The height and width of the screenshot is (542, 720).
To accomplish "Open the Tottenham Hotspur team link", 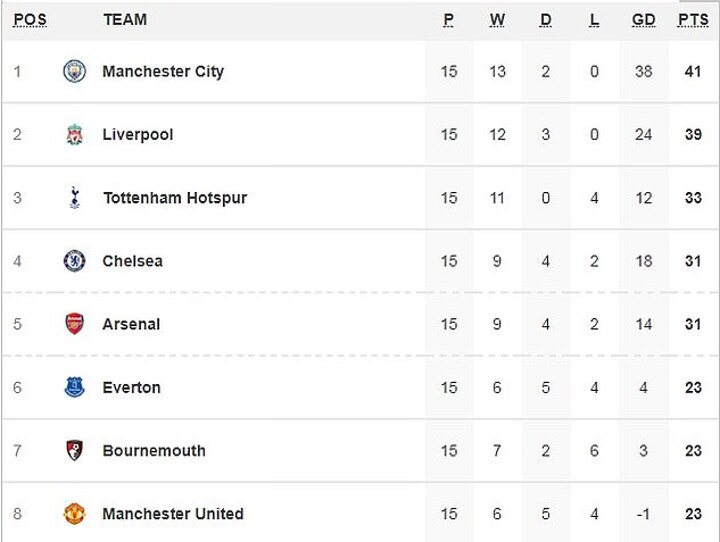I will (175, 198).
